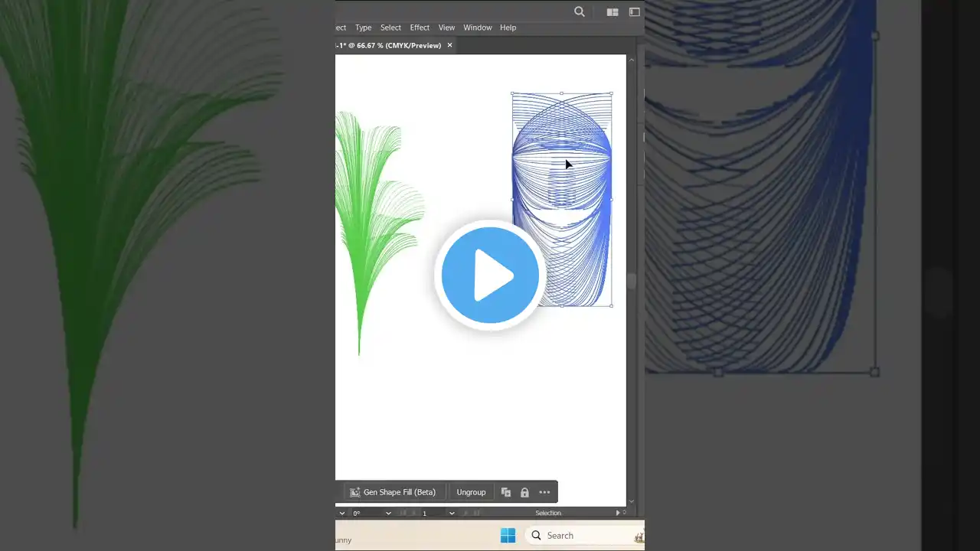The image size is (980, 551).
Task: Click the Ungroup button
Action: pyautogui.click(x=471, y=492)
